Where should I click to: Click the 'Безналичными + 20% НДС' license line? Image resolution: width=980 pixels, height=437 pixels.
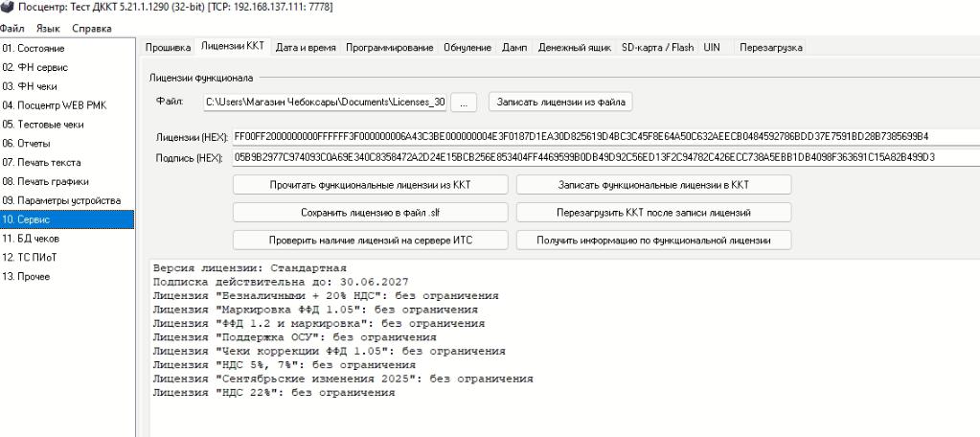tap(326, 296)
